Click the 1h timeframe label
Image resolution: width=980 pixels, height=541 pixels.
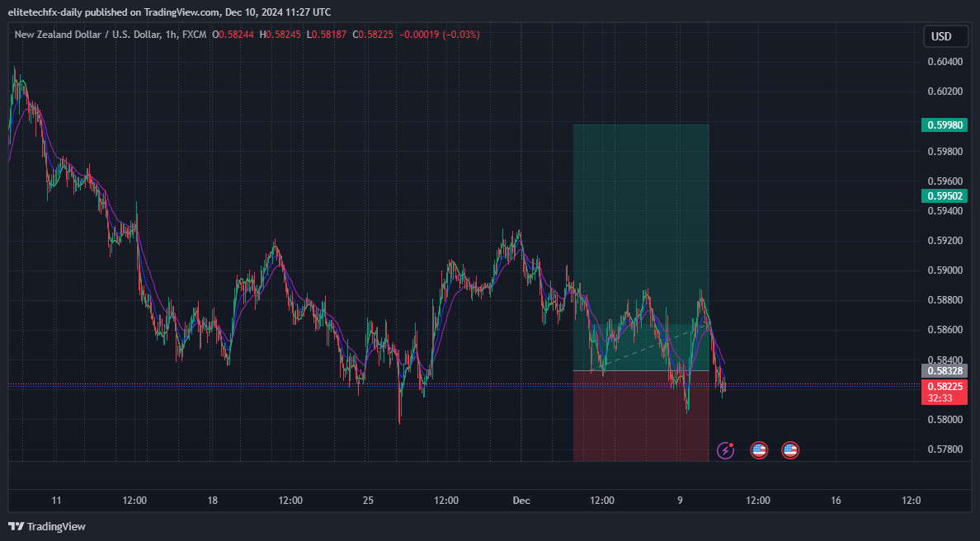[x=171, y=35]
